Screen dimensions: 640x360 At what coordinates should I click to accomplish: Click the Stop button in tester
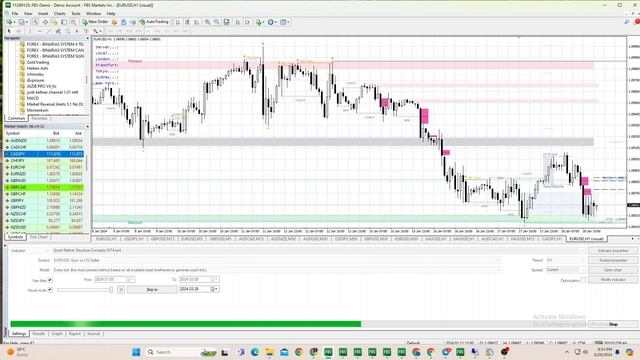click(x=613, y=324)
